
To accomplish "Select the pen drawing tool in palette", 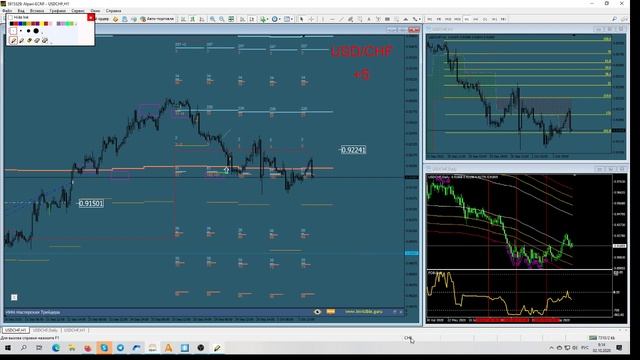I will [x=13, y=40].
